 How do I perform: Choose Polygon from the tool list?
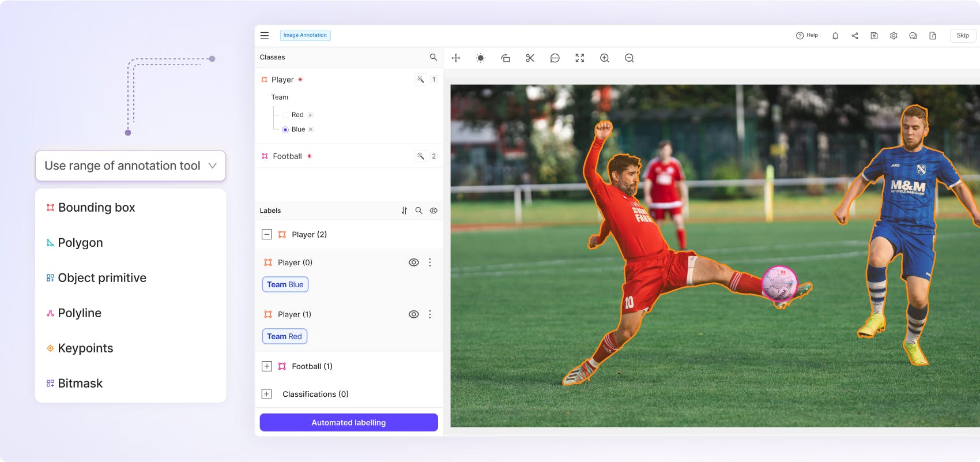coord(80,243)
